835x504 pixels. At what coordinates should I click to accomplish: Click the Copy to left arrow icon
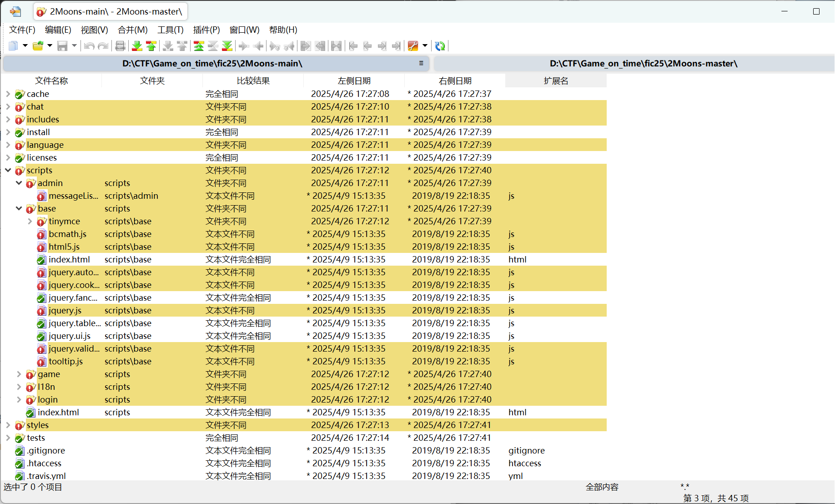258,46
